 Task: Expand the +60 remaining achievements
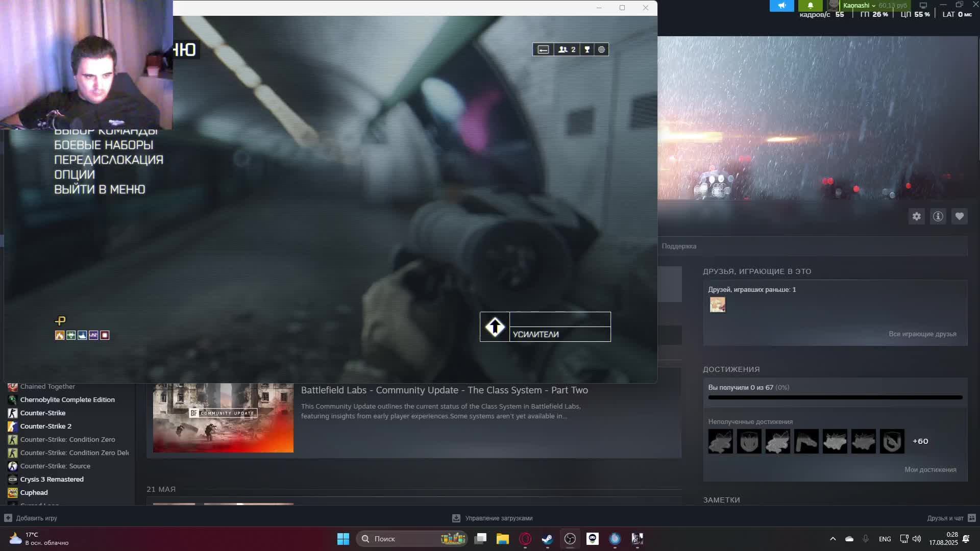click(920, 441)
